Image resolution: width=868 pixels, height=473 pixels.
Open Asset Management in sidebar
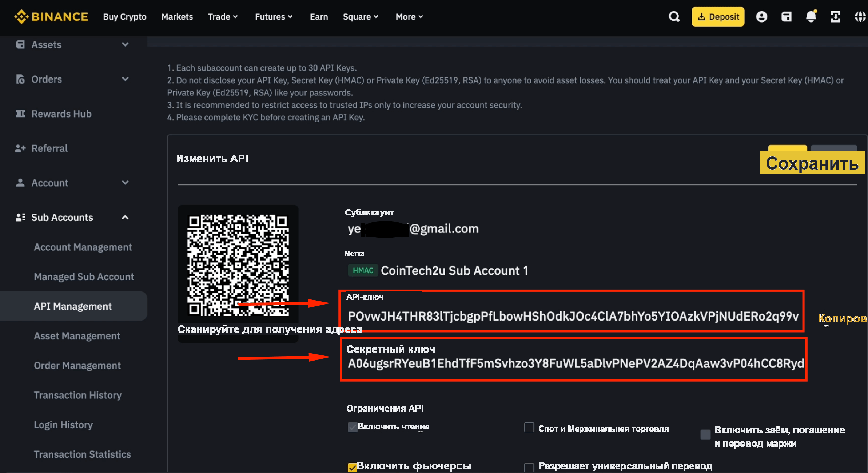[77, 336]
